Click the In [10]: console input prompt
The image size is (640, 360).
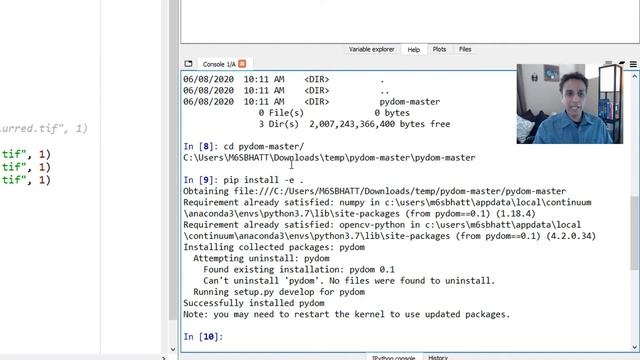203,337
